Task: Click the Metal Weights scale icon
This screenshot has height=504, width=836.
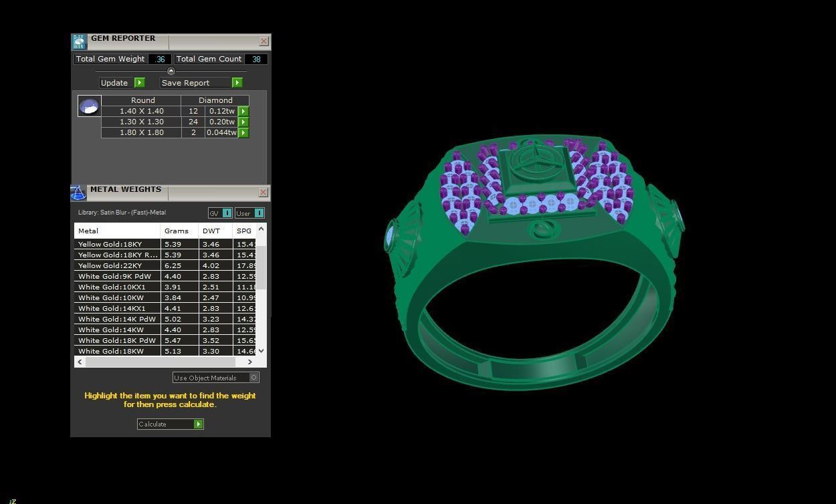Action: click(78, 193)
